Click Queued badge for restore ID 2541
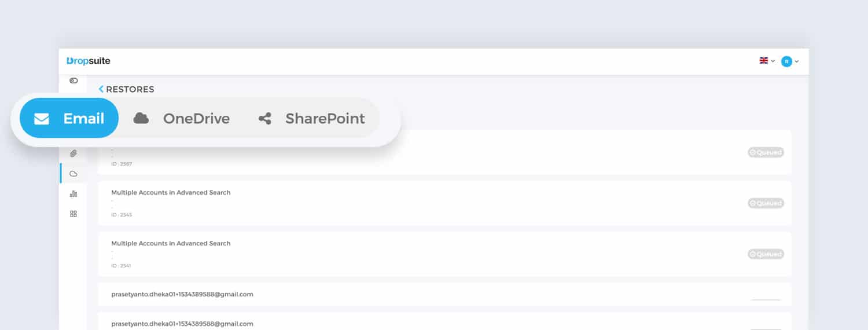868x330 pixels. [766, 254]
